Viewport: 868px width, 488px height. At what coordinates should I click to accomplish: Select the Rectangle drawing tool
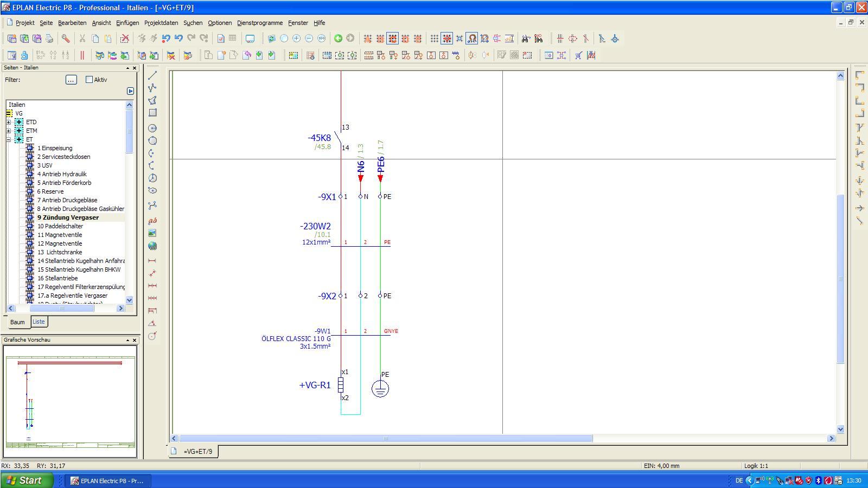(x=152, y=113)
